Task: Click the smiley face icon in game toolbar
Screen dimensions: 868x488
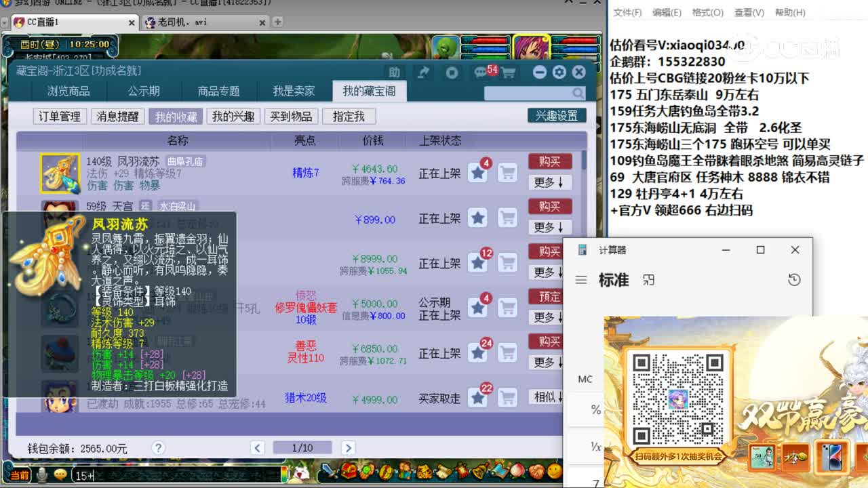Action: click(555, 470)
